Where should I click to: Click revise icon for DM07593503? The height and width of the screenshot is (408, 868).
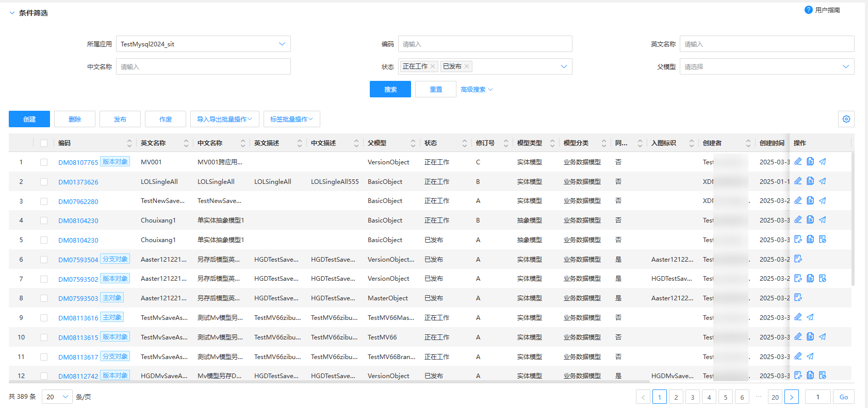click(798, 297)
